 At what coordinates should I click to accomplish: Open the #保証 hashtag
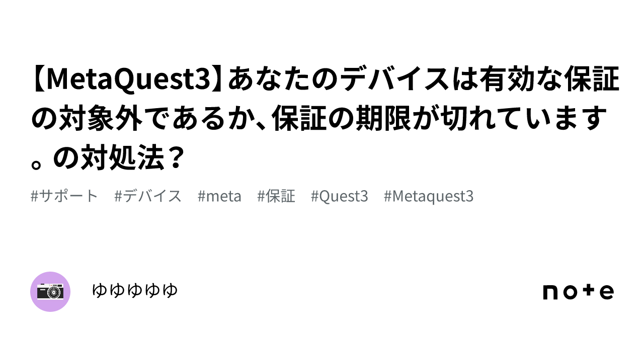(x=276, y=196)
